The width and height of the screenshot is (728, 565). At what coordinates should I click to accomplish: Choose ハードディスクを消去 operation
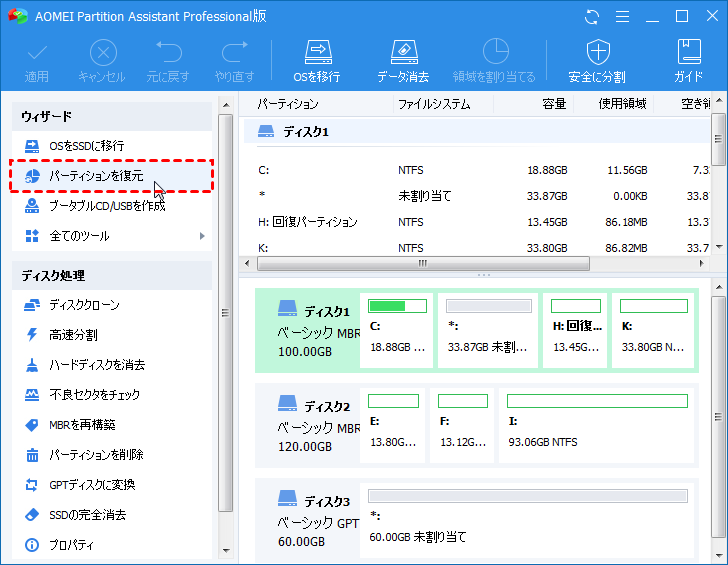111,365
